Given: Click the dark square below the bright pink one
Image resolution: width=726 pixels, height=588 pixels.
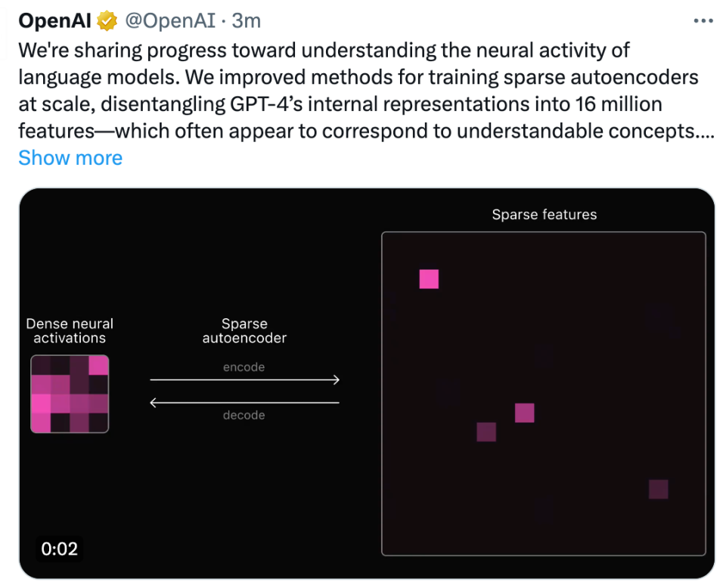Looking at the screenshot, I should tap(485, 432).
